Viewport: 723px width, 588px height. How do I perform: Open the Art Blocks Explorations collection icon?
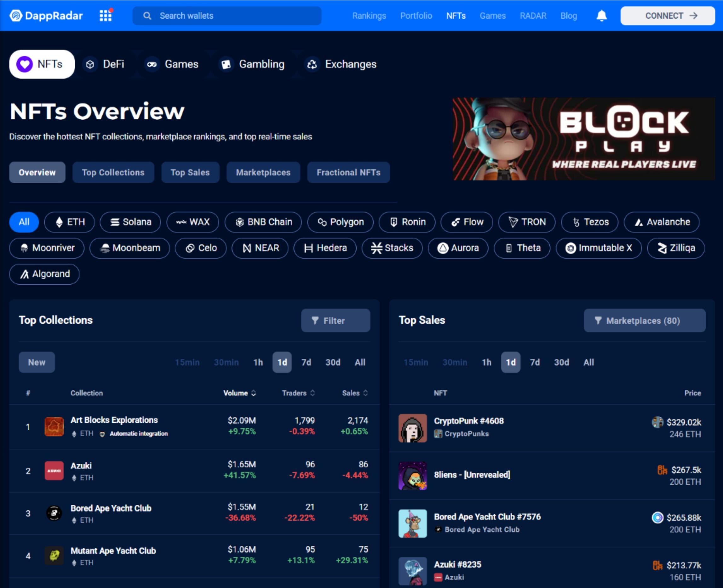(54, 427)
